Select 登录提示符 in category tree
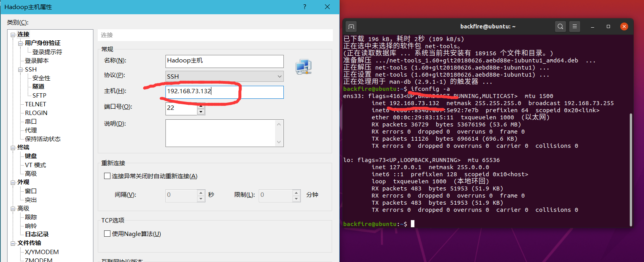This screenshot has height=262, width=644. tap(47, 52)
